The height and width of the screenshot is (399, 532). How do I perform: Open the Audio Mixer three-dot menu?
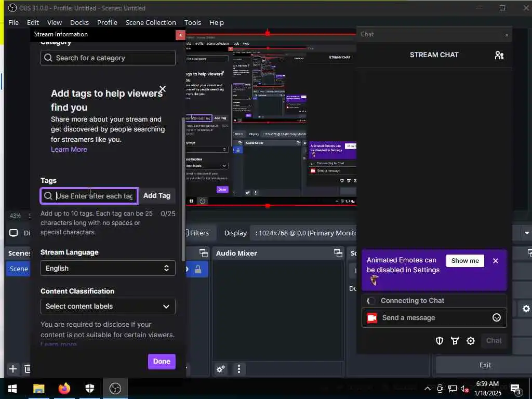pos(239,369)
